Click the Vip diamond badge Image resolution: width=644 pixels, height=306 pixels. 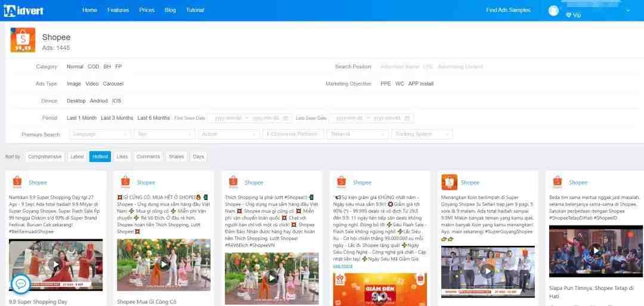(574, 15)
